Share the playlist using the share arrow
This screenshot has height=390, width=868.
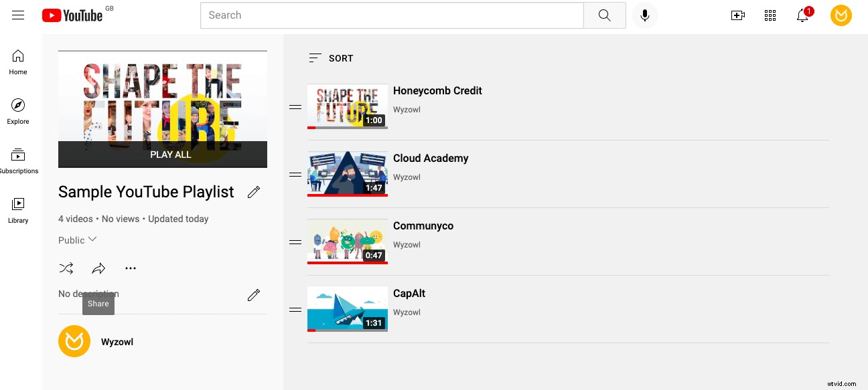98,268
